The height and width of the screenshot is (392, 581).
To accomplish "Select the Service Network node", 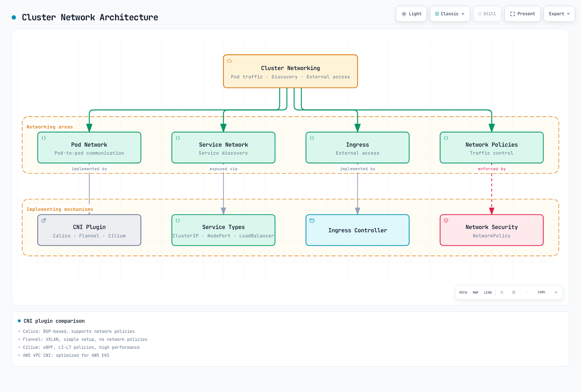I will [223, 148].
